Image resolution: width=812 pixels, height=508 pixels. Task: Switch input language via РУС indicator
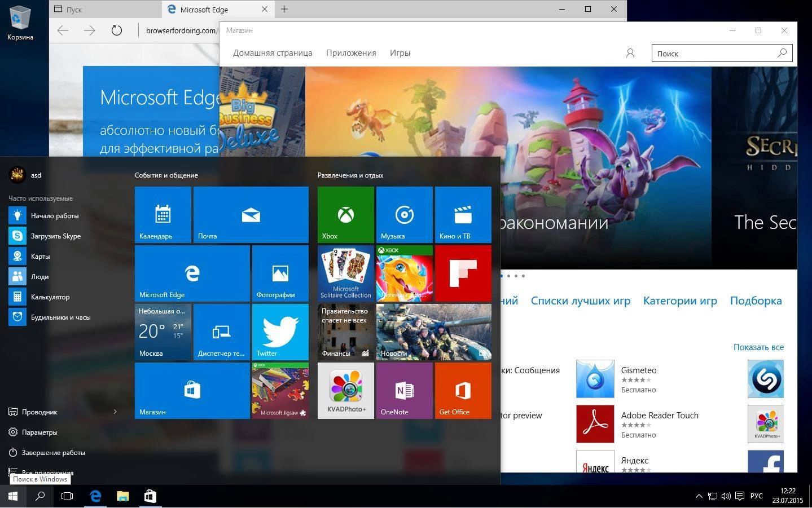point(757,496)
